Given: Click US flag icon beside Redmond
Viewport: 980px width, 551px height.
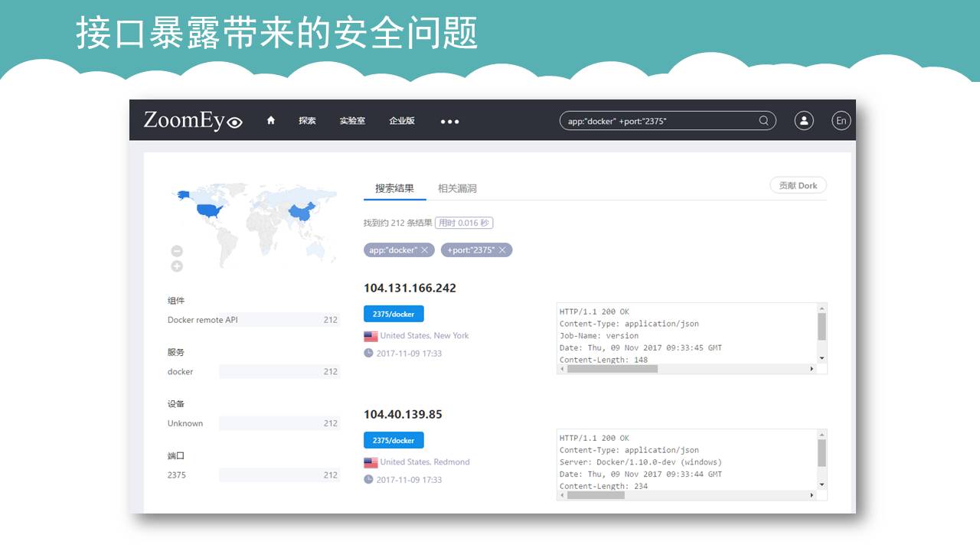Looking at the screenshot, I should (371, 462).
